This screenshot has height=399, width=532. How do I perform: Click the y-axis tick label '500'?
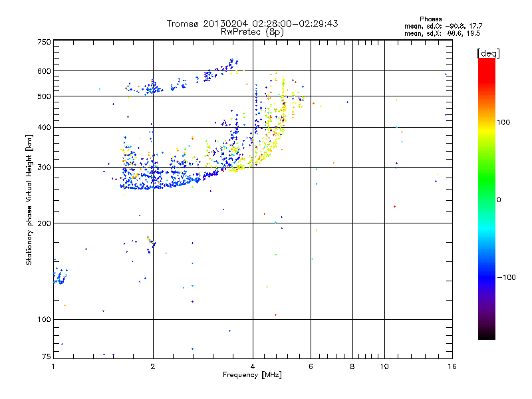pos(44,96)
